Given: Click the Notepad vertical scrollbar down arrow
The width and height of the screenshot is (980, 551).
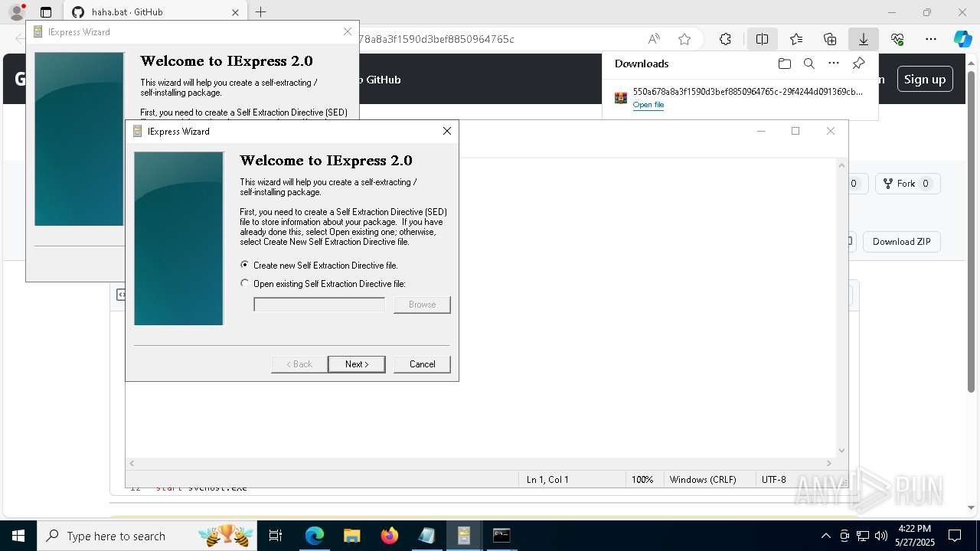Looking at the screenshot, I should coord(842,451).
